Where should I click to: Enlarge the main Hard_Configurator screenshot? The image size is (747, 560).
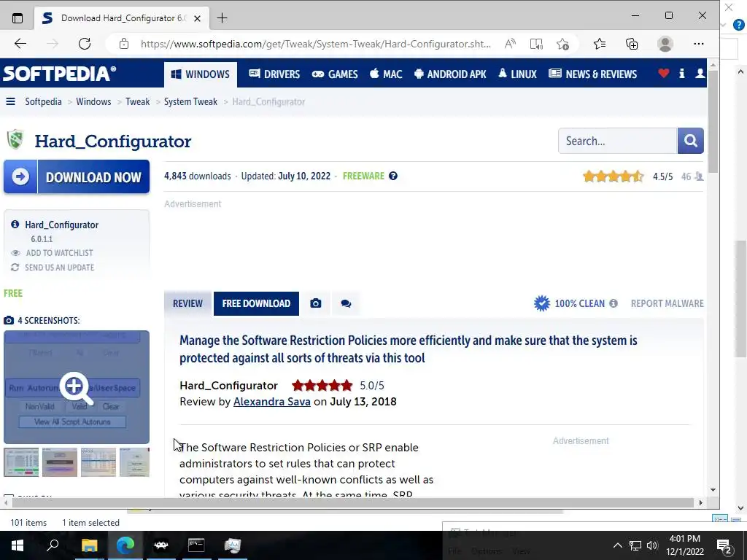77,386
